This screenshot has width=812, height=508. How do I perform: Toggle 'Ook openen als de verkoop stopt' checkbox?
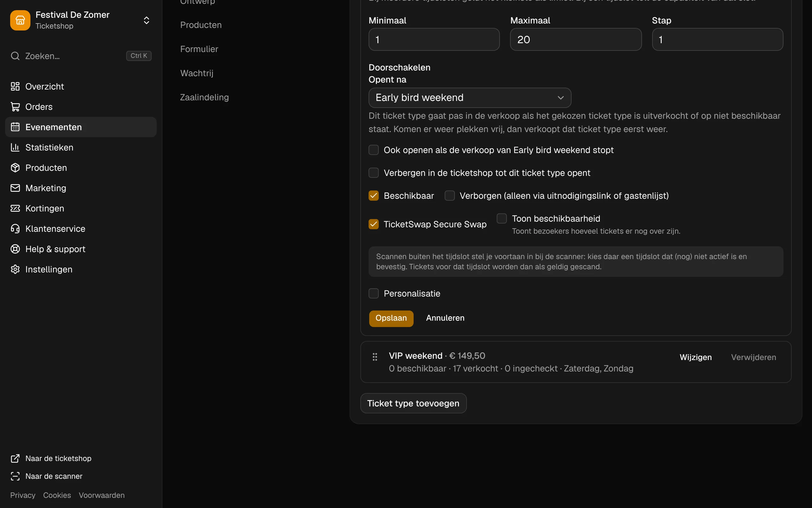(x=373, y=150)
